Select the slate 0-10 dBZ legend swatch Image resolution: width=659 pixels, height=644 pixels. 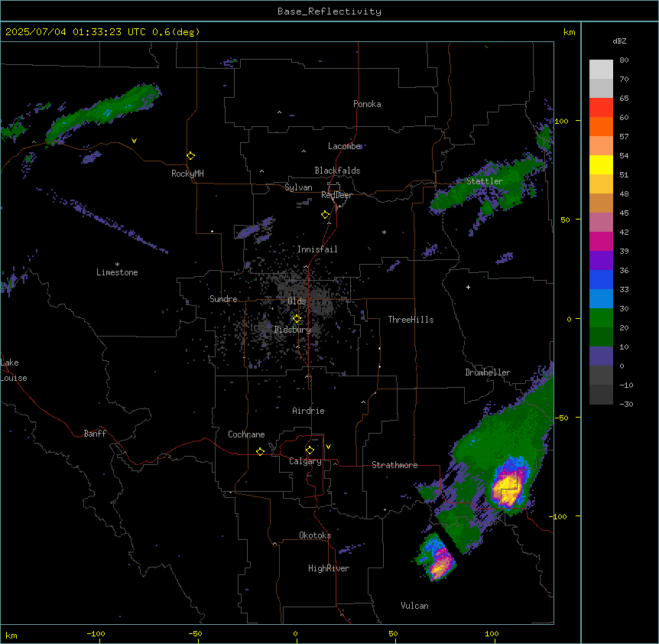pyautogui.click(x=601, y=356)
